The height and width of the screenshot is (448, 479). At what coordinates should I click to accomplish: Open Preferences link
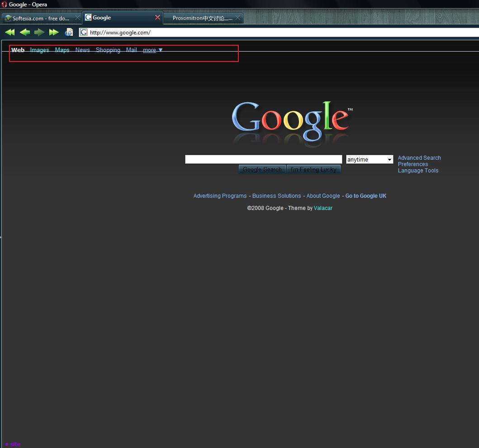tap(413, 164)
